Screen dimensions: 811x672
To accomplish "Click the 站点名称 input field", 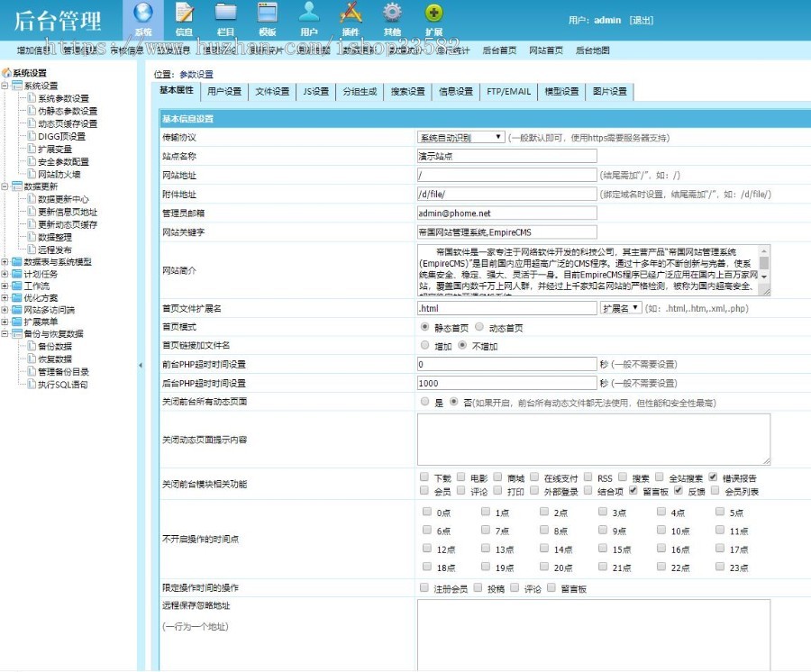I will click(x=506, y=156).
